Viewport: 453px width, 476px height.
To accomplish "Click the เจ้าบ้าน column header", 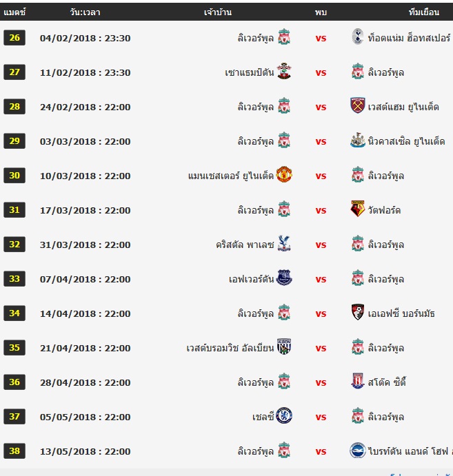I will click(x=218, y=12).
